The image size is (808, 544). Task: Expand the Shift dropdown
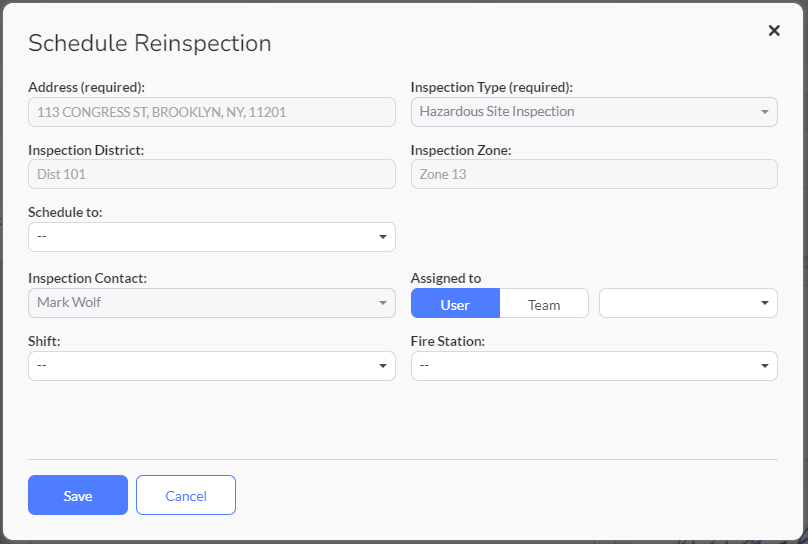coord(212,366)
